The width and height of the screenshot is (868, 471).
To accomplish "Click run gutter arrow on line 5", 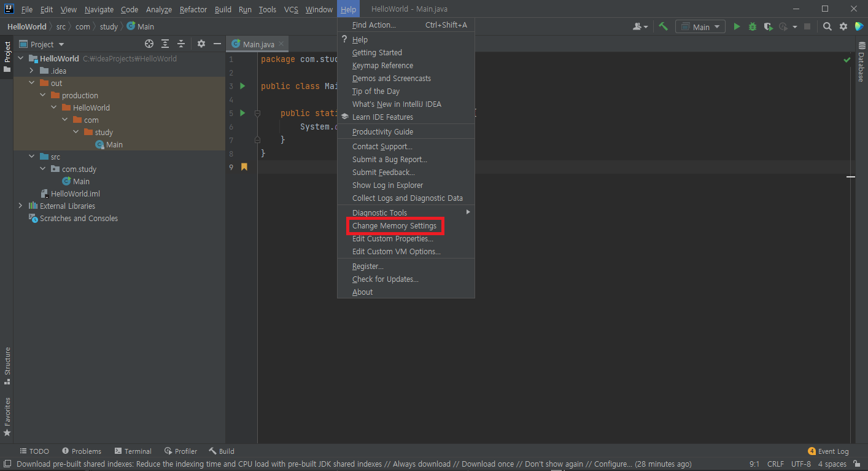I will coord(242,113).
